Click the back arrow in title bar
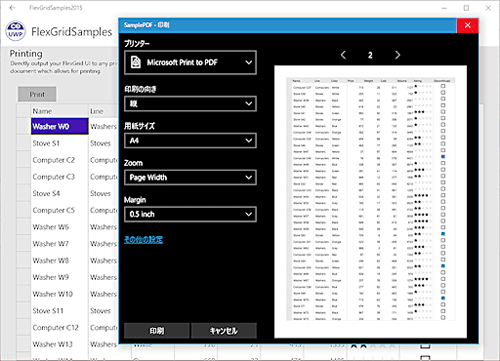The image size is (500, 361). (x=12, y=8)
